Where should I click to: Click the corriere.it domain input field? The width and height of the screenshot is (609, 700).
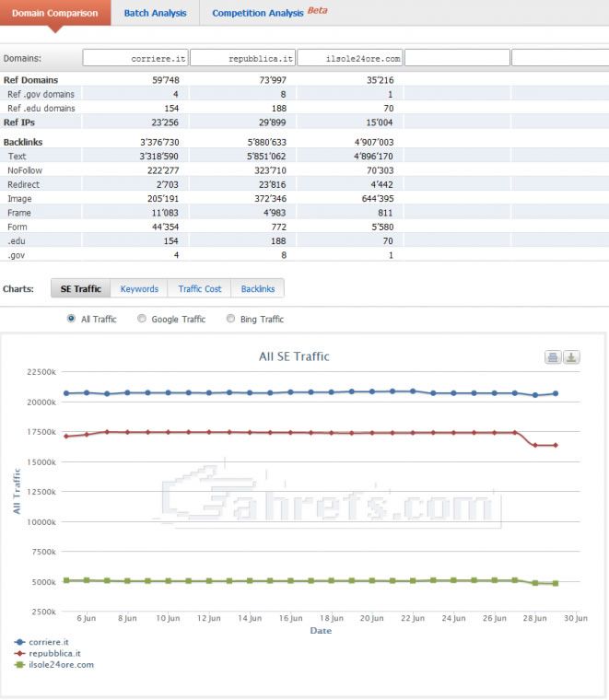pos(135,58)
